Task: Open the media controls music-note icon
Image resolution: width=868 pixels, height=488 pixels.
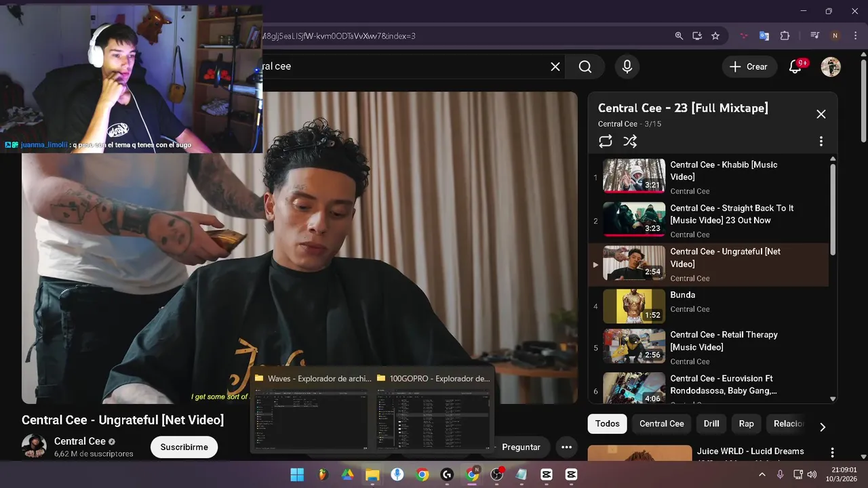Action: tap(815, 36)
